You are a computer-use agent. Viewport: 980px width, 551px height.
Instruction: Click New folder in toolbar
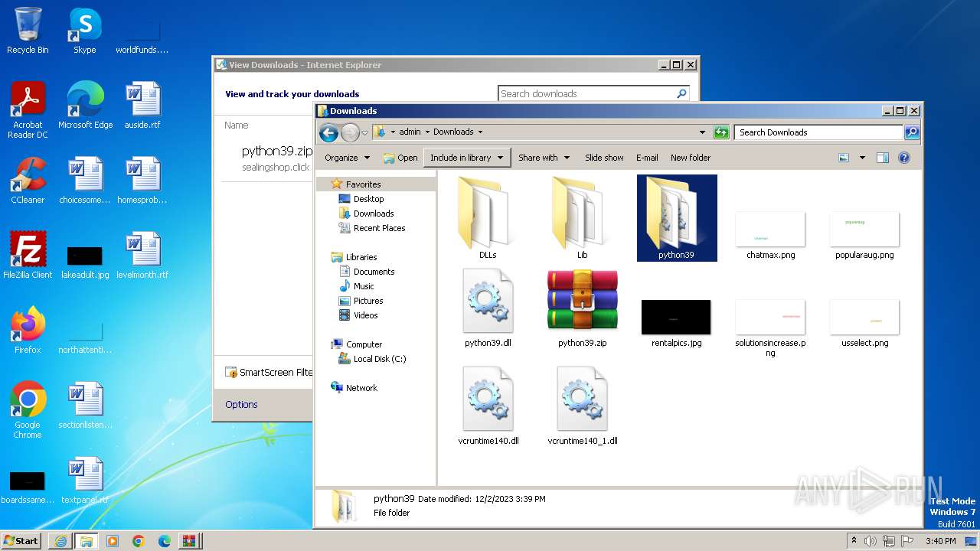pyautogui.click(x=691, y=158)
